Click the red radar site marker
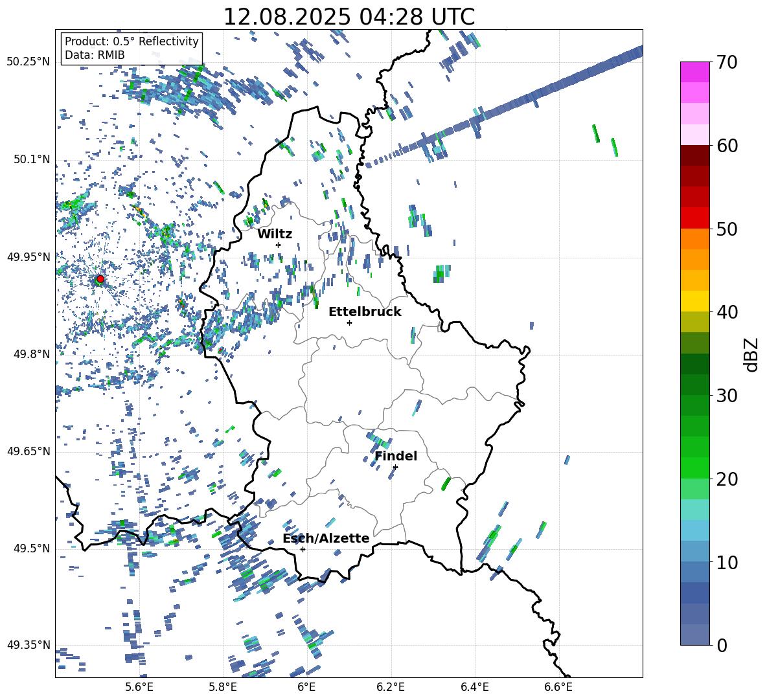Viewport: 767px width, 700px height. pos(100,279)
